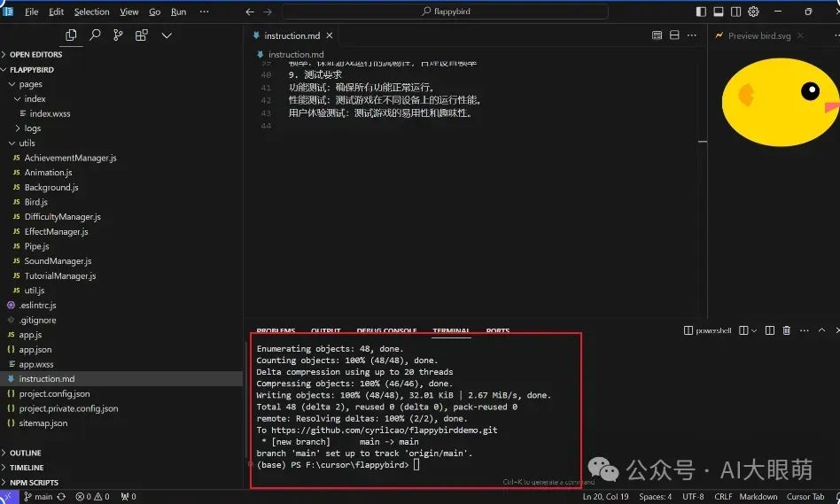Click the Markdown language mode indicator
Viewport: 840px width, 504px height.
[x=758, y=497]
